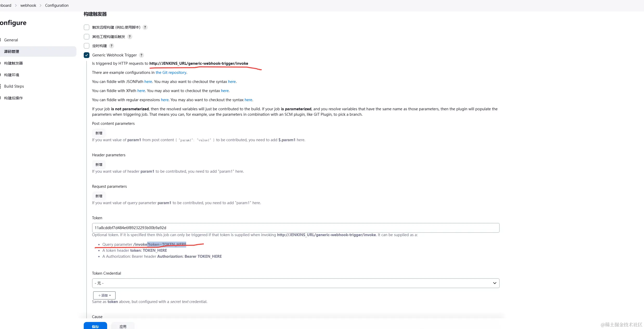The width and height of the screenshot is (644, 329).
Task: Click help icon beside 其他工程构建后触发
Action: 130,37
